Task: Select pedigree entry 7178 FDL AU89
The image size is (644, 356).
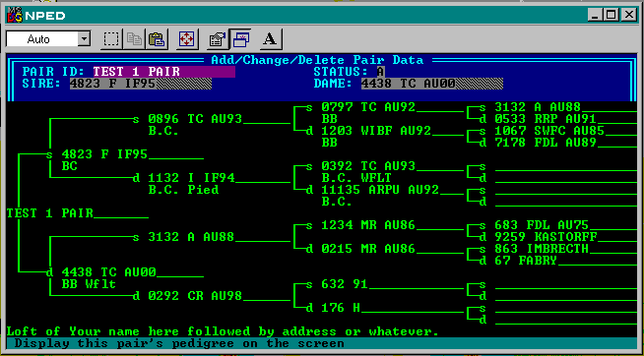Action: 546,143
